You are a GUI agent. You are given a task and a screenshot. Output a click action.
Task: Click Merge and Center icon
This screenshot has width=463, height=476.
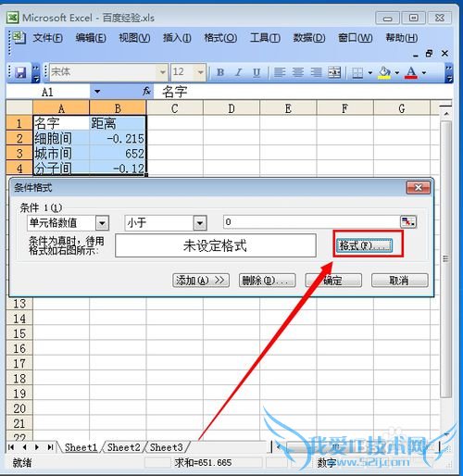(x=334, y=72)
